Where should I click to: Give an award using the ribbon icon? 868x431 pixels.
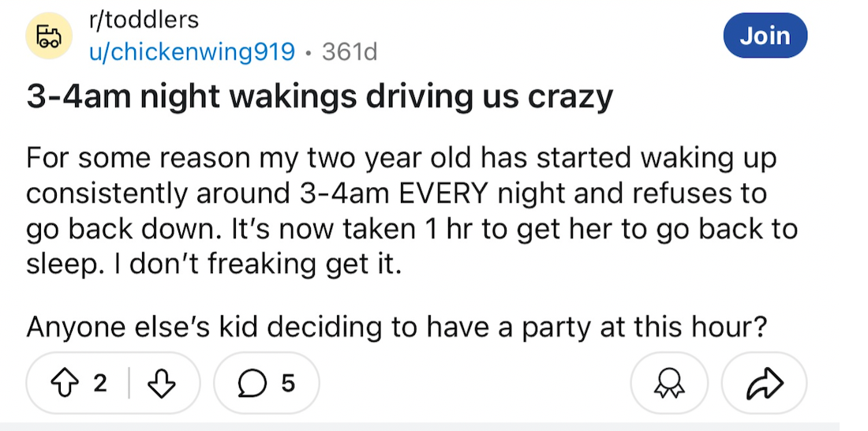pos(669,384)
